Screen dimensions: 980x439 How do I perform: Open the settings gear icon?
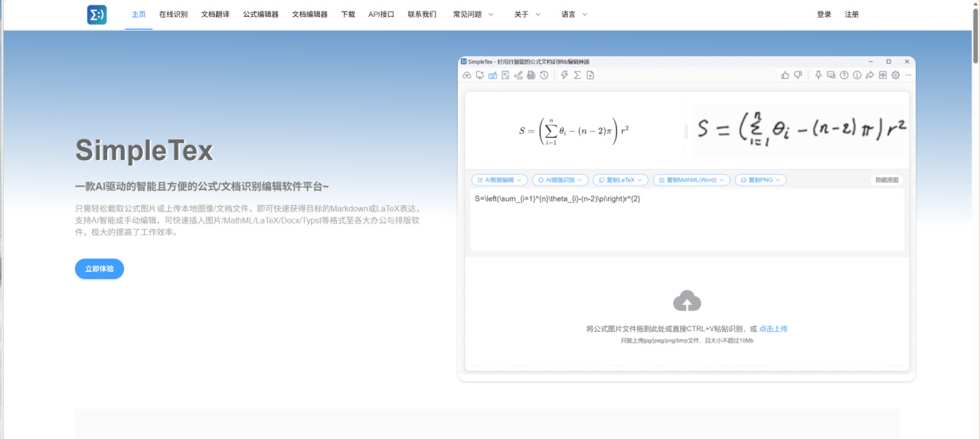[x=895, y=75]
